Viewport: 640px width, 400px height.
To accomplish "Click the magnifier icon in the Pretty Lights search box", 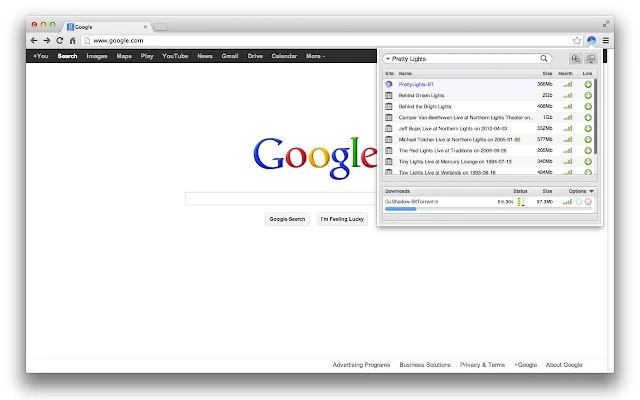I will (544, 58).
